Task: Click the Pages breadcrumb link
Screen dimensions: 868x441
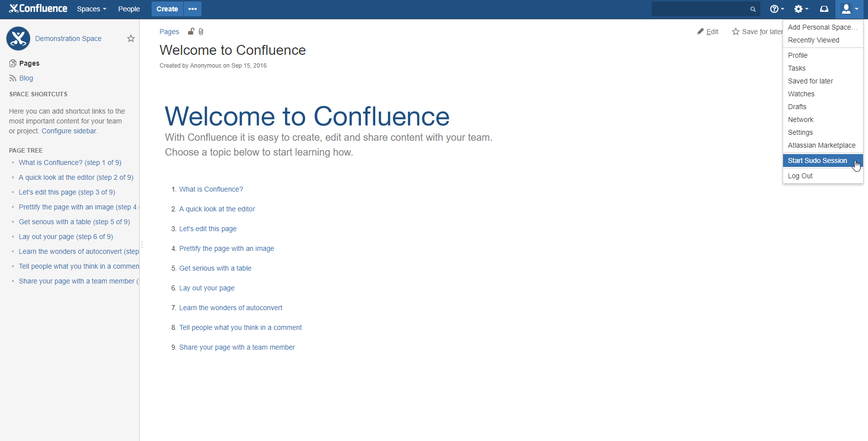Action: (x=169, y=32)
